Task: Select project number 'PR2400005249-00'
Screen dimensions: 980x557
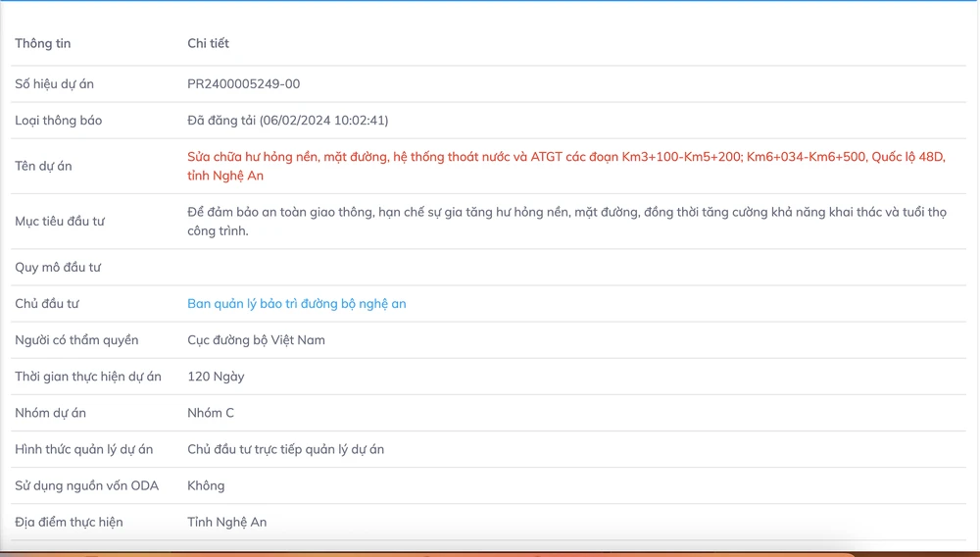Action: 244,83
